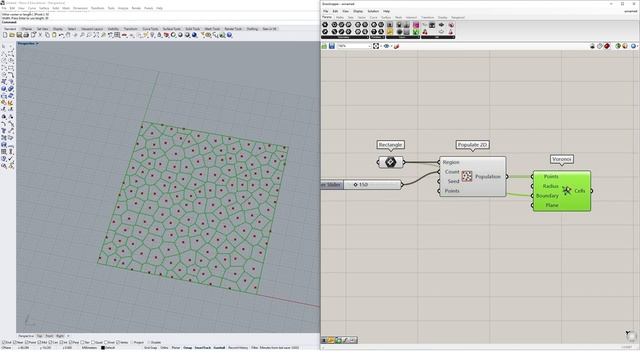
Task: Toggle the Grasshopper preview eye icon
Action: point(386,46)
